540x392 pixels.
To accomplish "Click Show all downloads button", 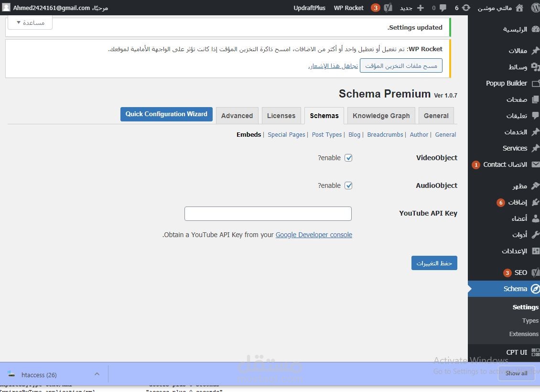I will (516, 373).
